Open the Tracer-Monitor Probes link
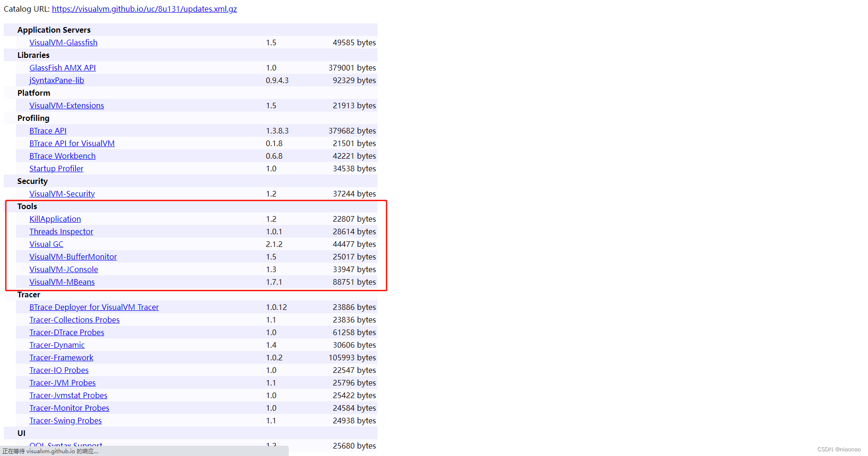Screen dimensions: 868x456 coord(70,408)
